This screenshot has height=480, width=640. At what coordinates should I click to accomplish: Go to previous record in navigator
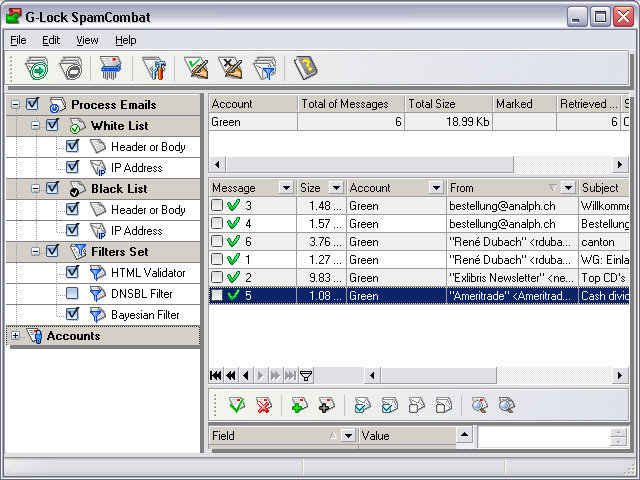[x=246, y=375]
